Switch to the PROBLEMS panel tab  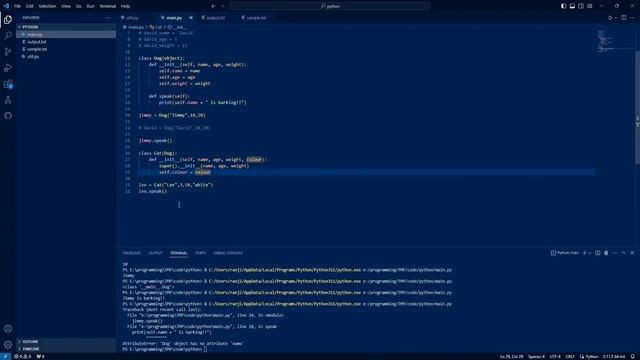[131, 253]
